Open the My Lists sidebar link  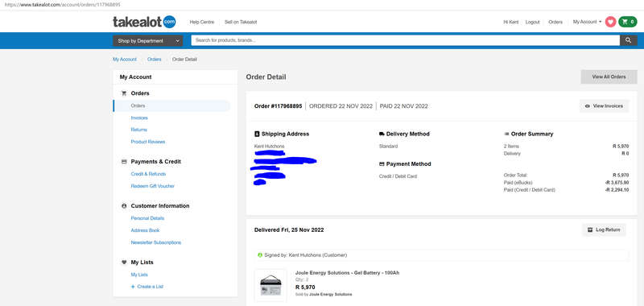pyautogui.click(x=139, y=275)
